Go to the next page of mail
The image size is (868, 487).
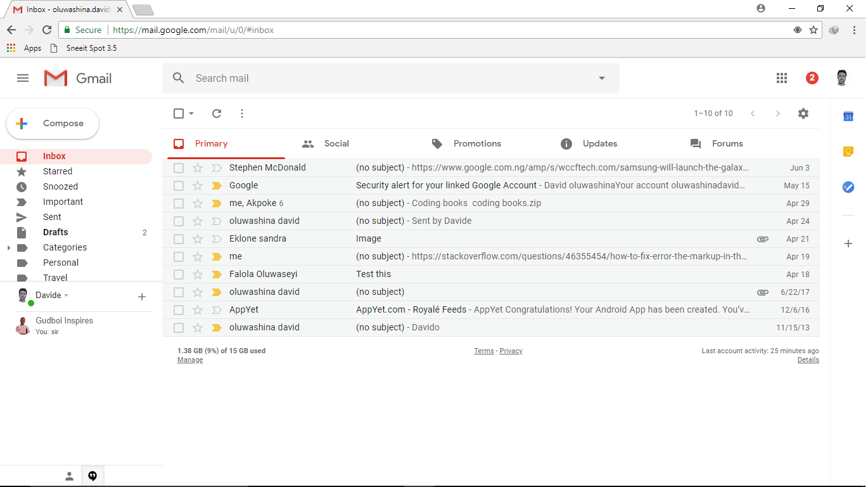click(778, 114)
